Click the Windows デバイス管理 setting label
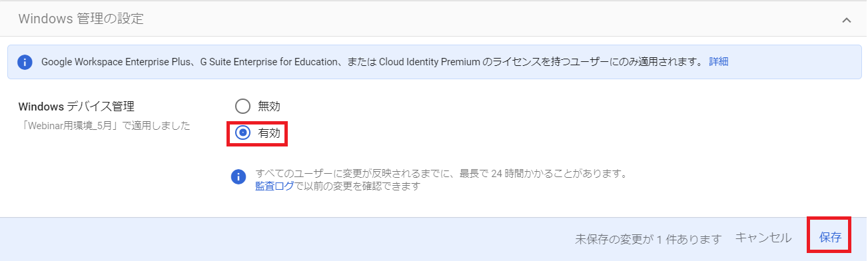The width and height of the screenshot is (868, 261). point(76,107)
